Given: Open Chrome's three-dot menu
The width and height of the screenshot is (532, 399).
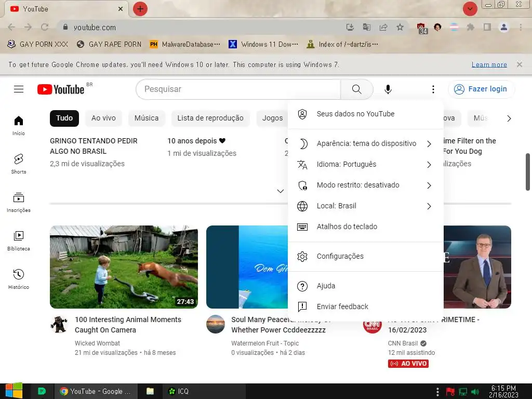Looking at the screenshot, I should coord(521,27).
